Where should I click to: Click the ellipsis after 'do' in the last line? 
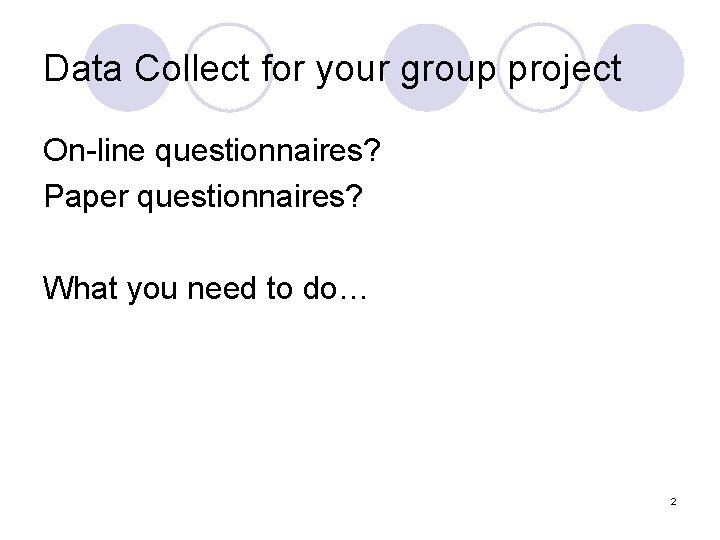click(x=355, y=292)
